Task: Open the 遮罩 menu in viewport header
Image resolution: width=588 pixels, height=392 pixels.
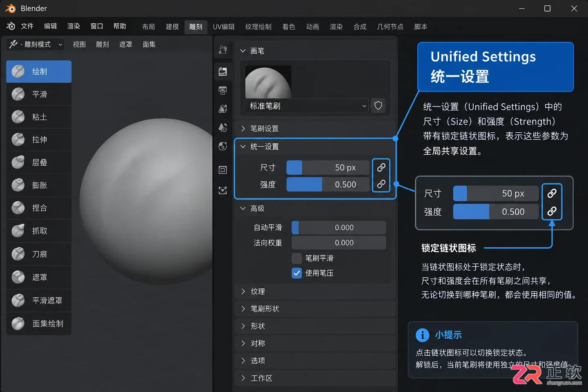Action: pos(126,45)
